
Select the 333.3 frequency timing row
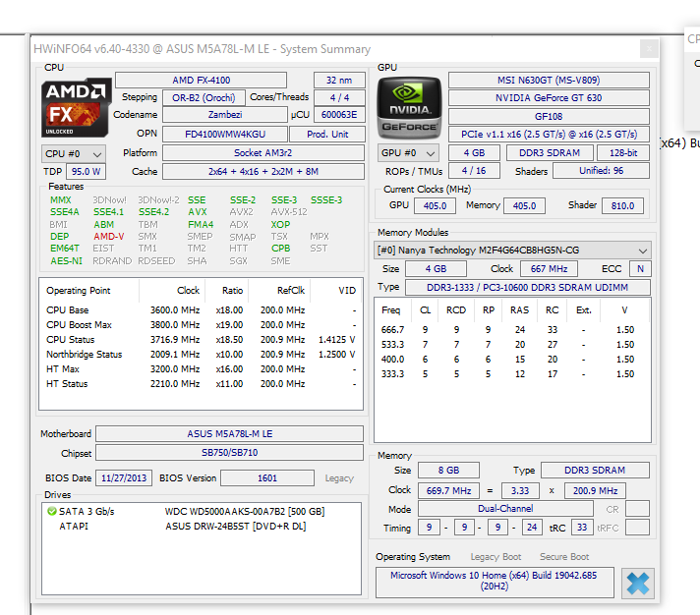tap(512, 373)
